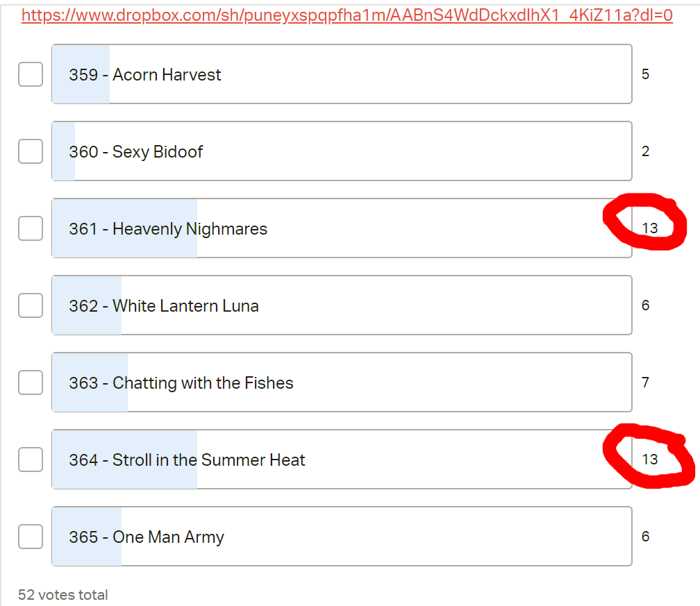Click the "52 votes total" text
The width and height of the screenshot is (700, 606).
click(63, 595)
